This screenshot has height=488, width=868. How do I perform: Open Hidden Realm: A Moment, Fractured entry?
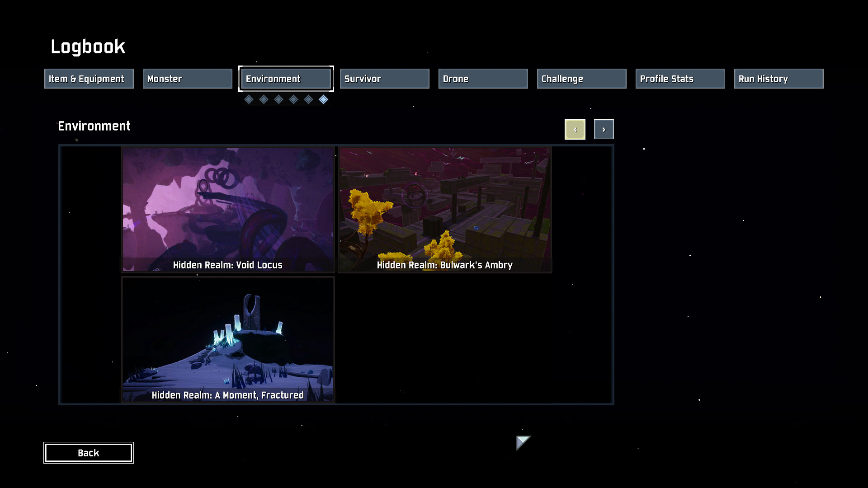228,340
